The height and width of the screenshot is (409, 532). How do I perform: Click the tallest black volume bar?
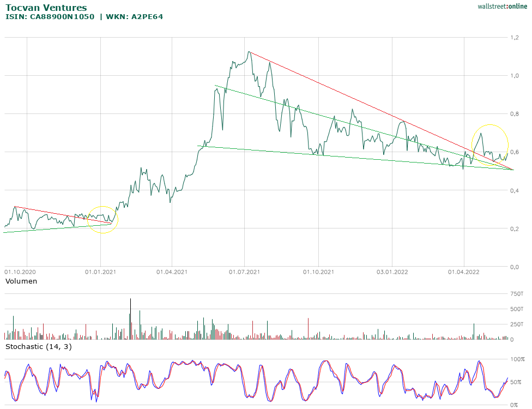click(131, 319)
